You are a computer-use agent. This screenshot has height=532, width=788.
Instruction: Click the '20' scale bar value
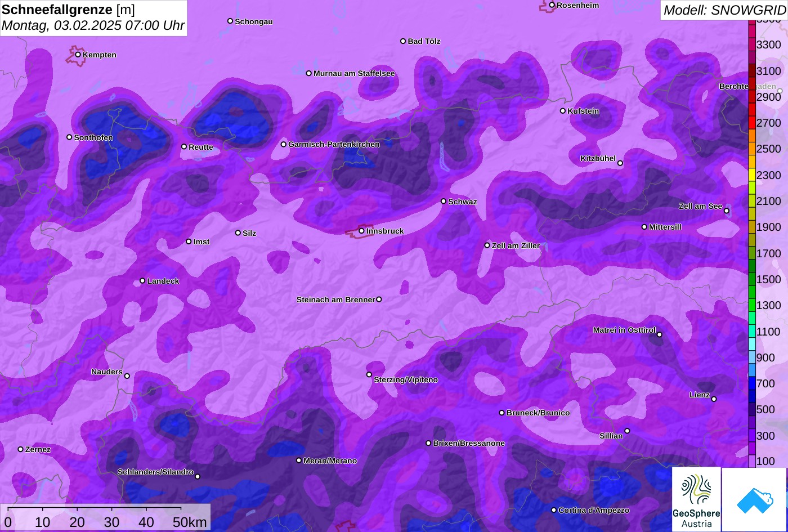click(x=77, y=522)
